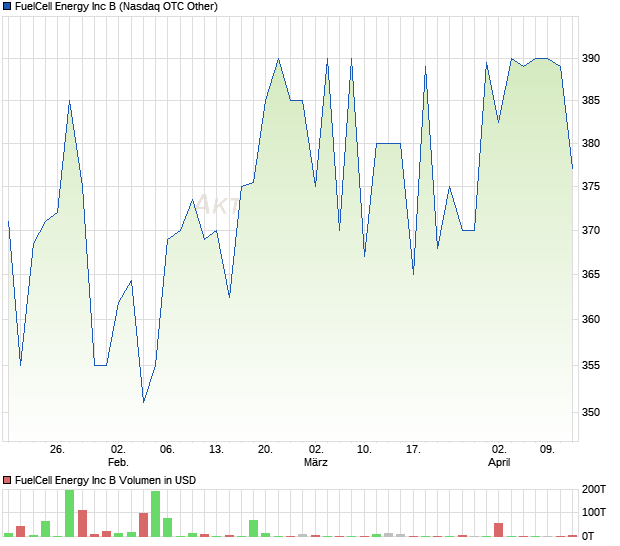Click the red volume bar near April 02.

pyautogui.click(x=499, y=530)
